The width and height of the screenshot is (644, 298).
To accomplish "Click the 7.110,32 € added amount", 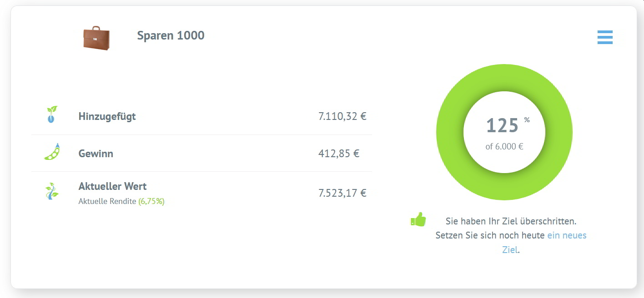I will tap(342, 116).
